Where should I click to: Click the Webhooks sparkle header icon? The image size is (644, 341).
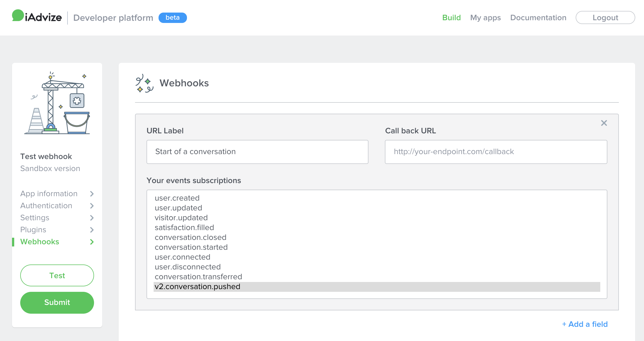coord(144,83)
